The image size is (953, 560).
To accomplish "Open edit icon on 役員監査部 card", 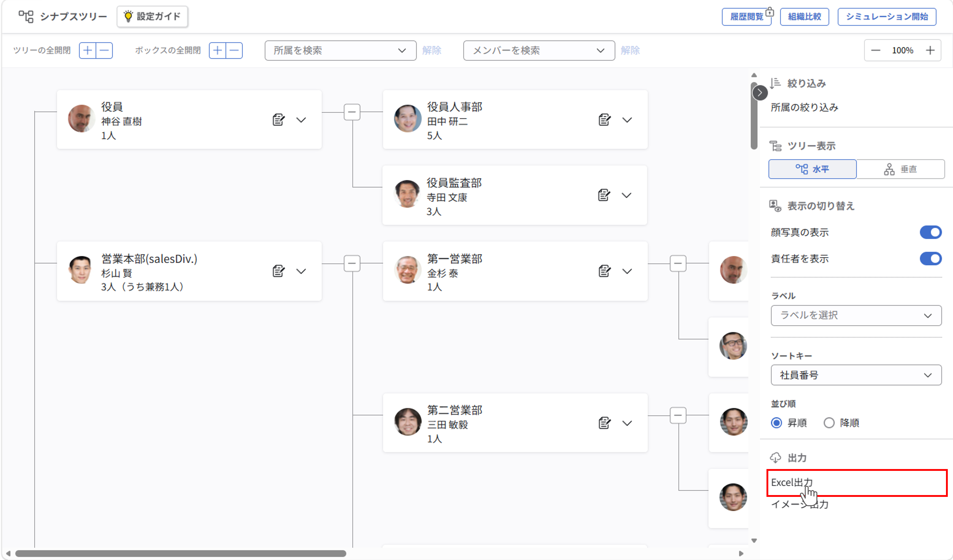I will (604, 195).
